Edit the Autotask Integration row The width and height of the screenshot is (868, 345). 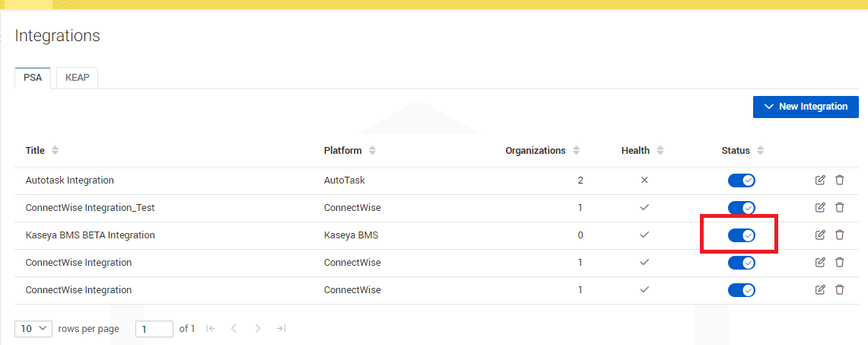(x=820, y=180)
